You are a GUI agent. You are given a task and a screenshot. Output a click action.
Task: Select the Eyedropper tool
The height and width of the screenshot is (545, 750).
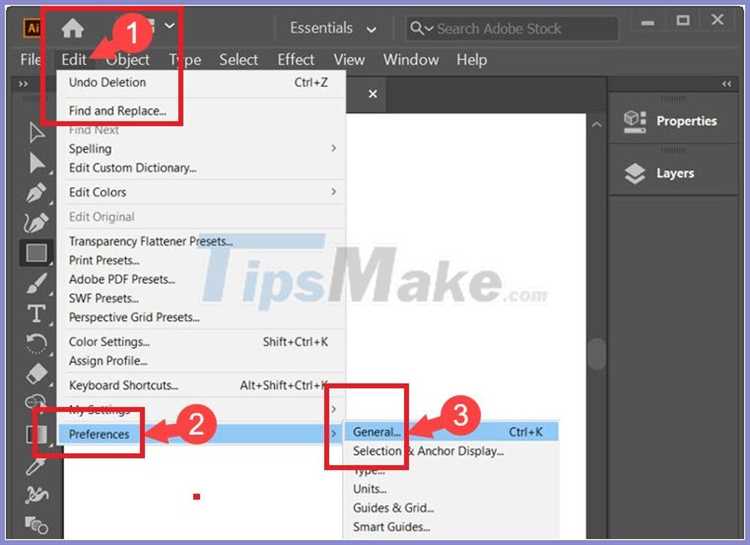(36, 466)
